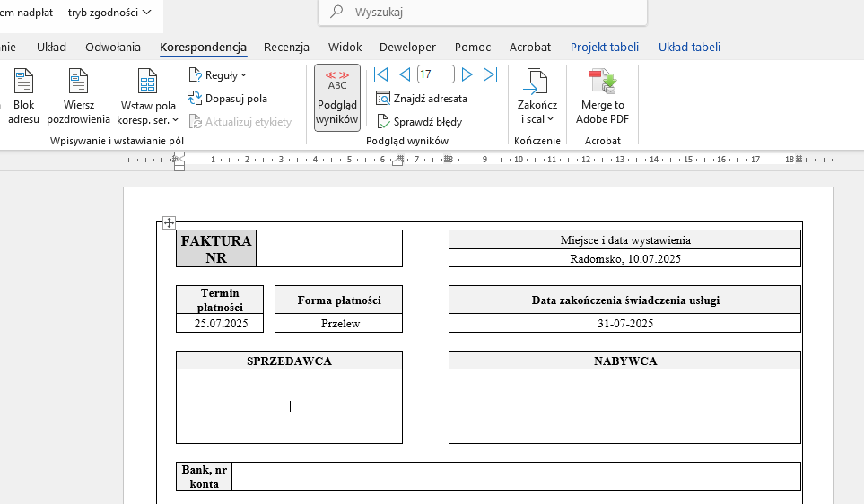The image size is (864, 504).
Task: Open the Acrobat ribbon tab
Action: point(529,47)
